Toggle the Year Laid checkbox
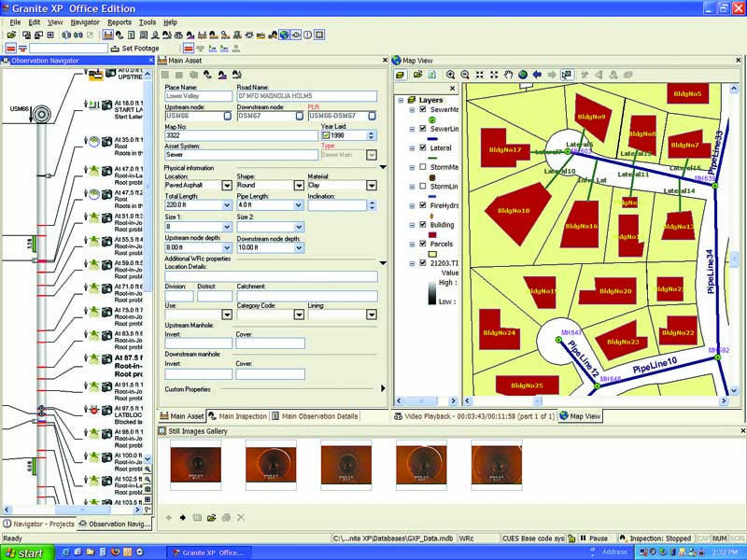 [326, 135]
